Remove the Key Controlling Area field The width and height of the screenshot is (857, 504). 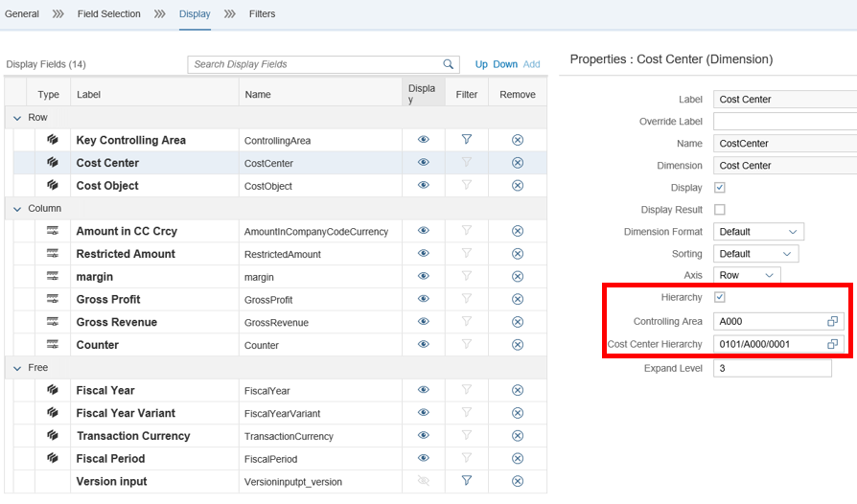click(518, 140)
